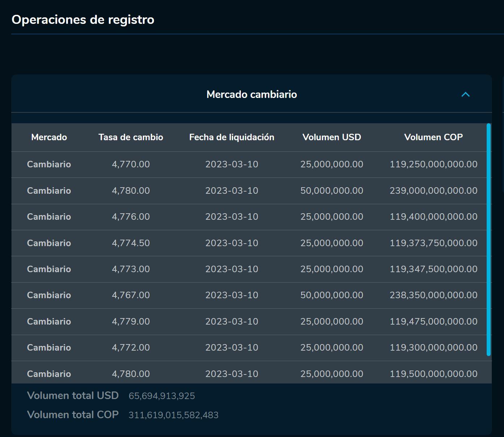The width and height of the screenshot is (504, 437).
Task: Click the Fecha de liquidación column header
Action: (x=232, y=137)
